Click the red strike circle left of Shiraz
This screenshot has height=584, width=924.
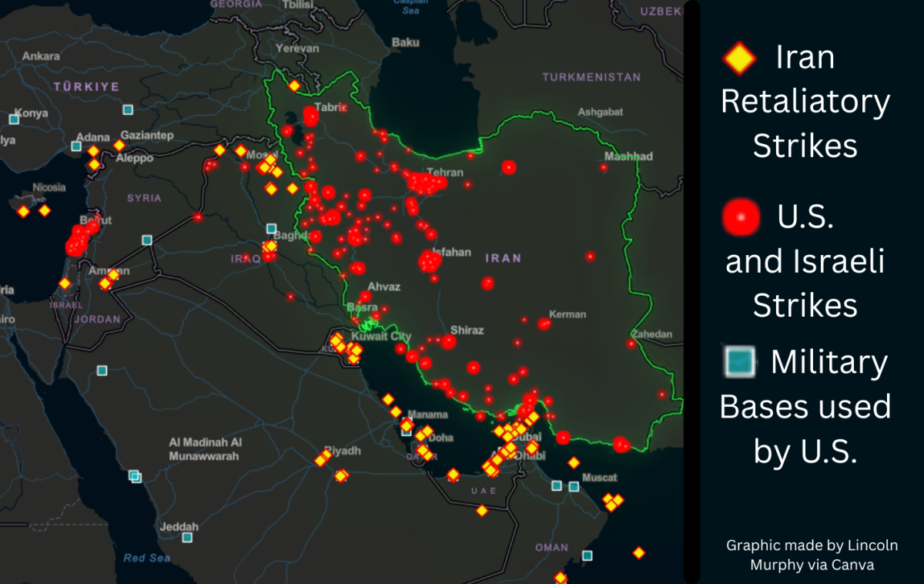(x=449, y=341)
